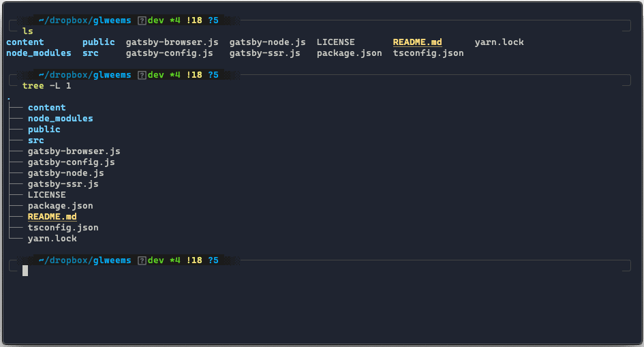Click LICENSE in the ls output
The image size is (644, 347).
[335, 42]
